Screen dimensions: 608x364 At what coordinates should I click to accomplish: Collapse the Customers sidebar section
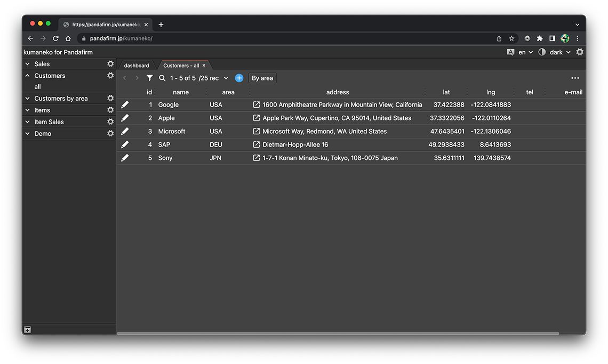28,76
